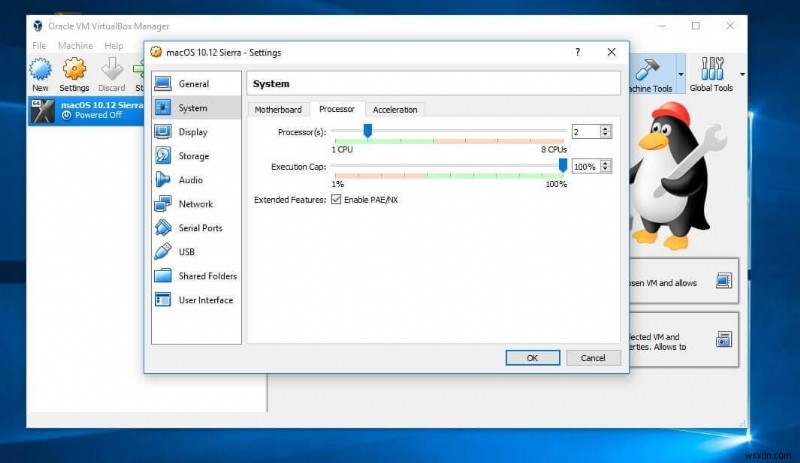
Task: Click the Serial Ports plug icon
Action: [163, 228]
